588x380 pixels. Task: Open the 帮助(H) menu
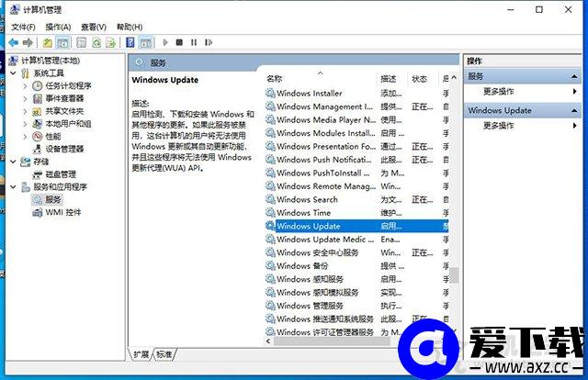[130, 27]
